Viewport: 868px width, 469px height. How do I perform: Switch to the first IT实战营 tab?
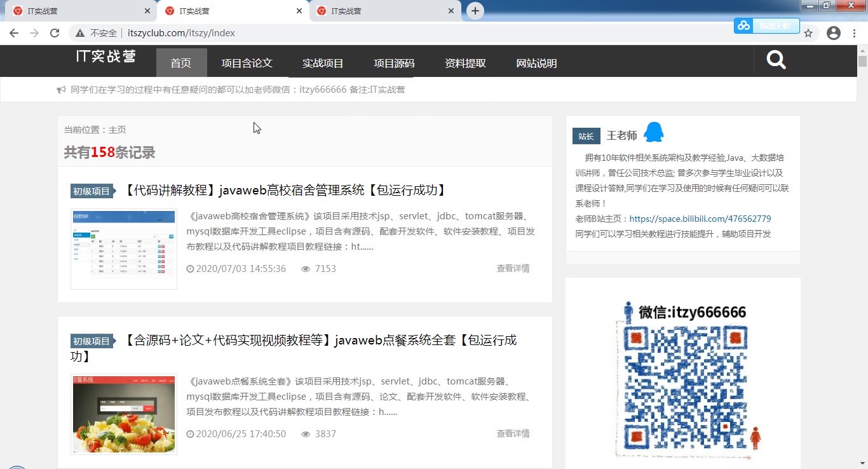[81, 11]
